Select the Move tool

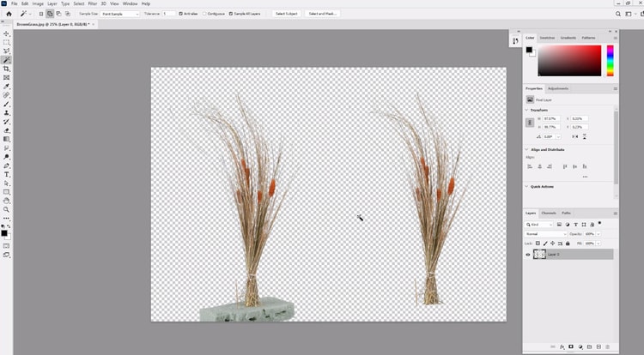coord(7,33)
